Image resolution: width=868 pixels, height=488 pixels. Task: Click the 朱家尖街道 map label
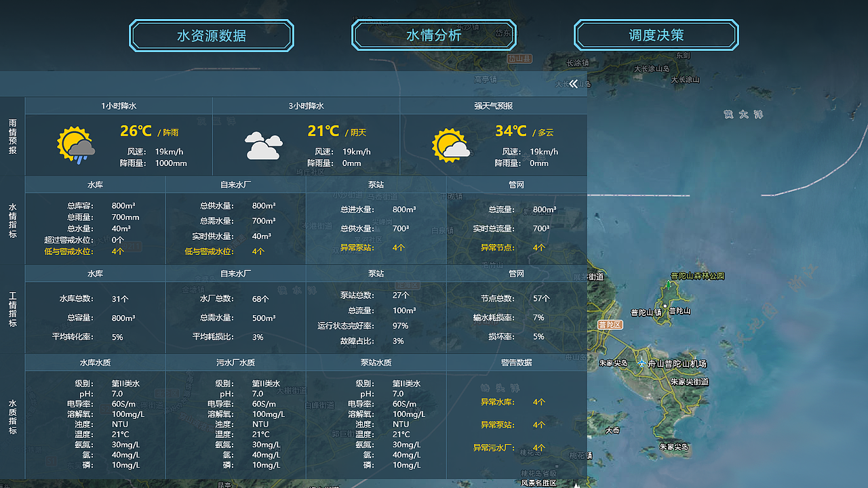click(690, 382)
